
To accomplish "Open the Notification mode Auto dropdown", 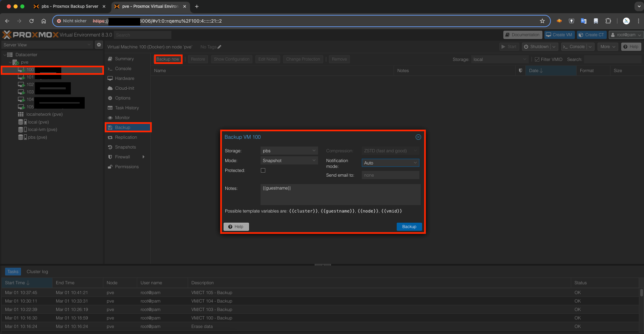I will pyautogui.click(x=390, y=162).
